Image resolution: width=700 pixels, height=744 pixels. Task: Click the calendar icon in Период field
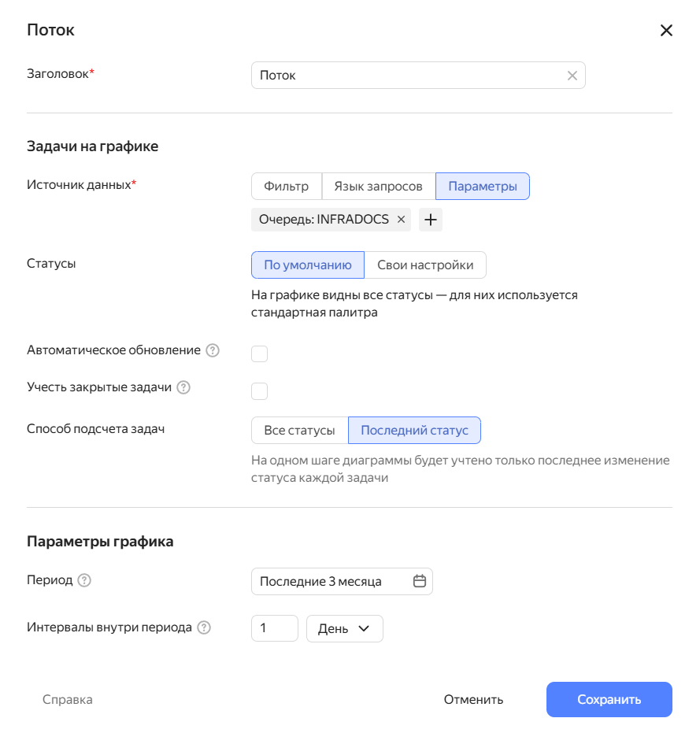click(420, 581)
